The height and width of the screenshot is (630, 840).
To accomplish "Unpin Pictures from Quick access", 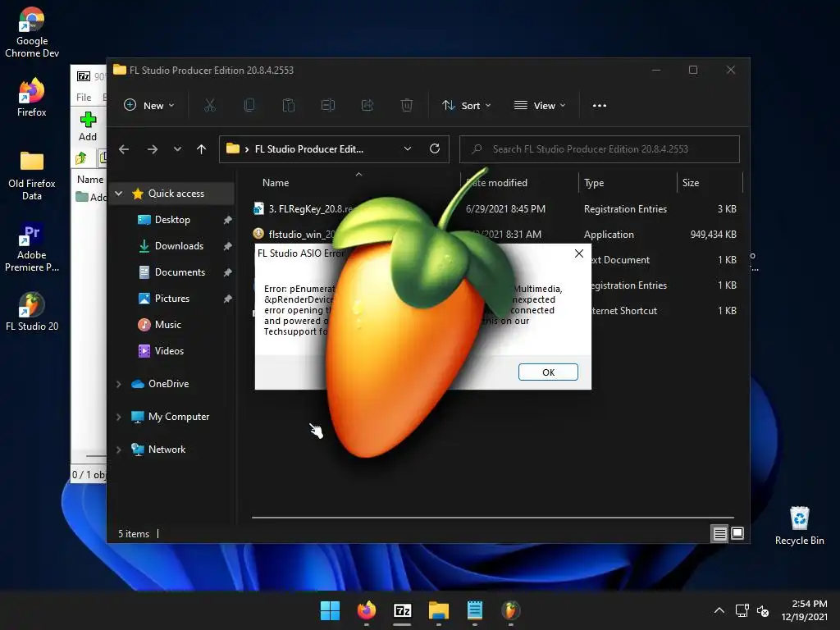I will coord(228,299).
